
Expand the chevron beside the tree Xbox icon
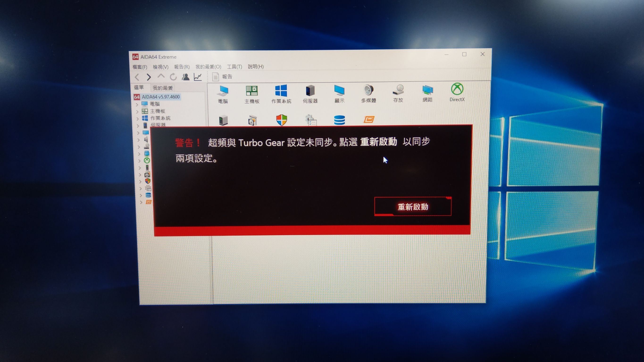click(x=139, y=161)
